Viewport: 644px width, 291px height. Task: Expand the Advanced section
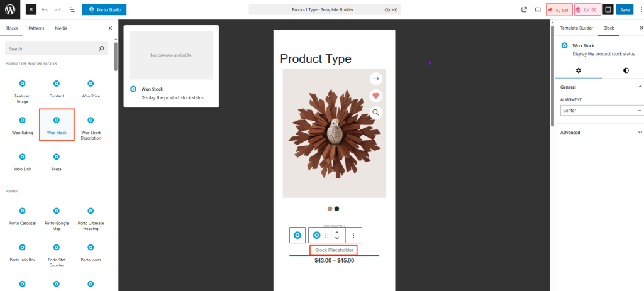click(x=601, y=133)
